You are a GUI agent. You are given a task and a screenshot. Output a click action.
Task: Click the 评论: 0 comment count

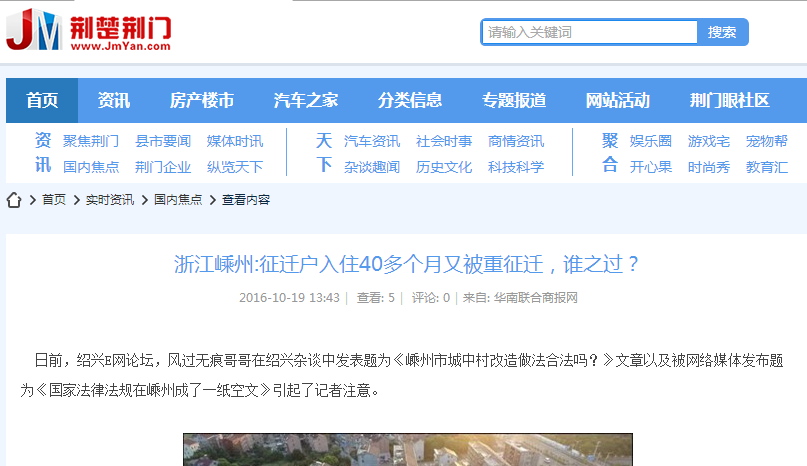(x=431, y=298)
